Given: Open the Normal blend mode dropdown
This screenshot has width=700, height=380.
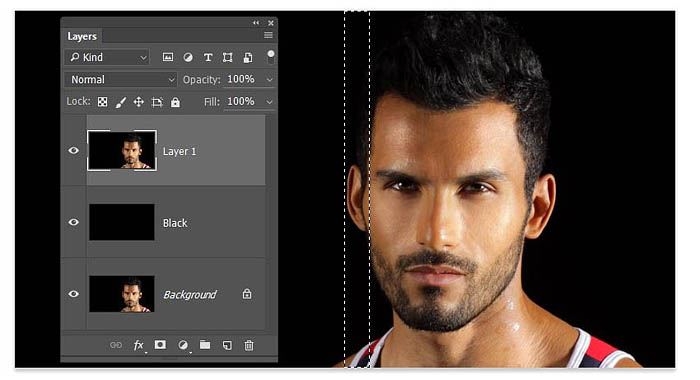Looking at the screenshot, I should pos(121,79).
